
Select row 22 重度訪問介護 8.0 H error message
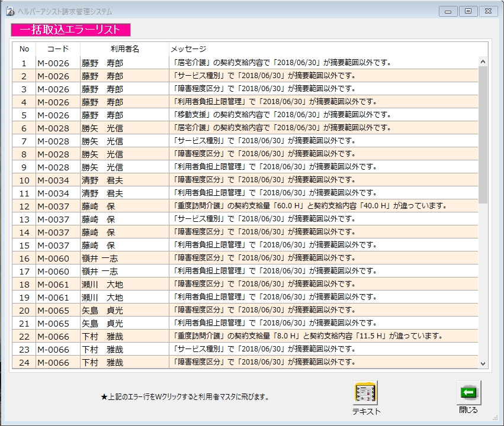click(x=307, y=336)
